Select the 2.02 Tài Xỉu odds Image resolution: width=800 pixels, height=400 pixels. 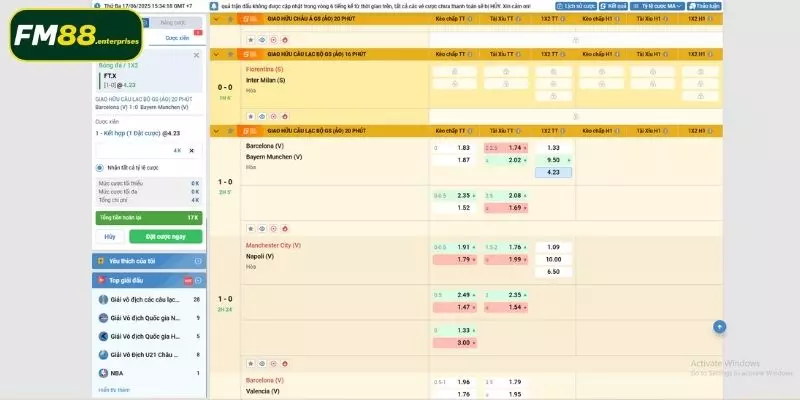[506, 160]
